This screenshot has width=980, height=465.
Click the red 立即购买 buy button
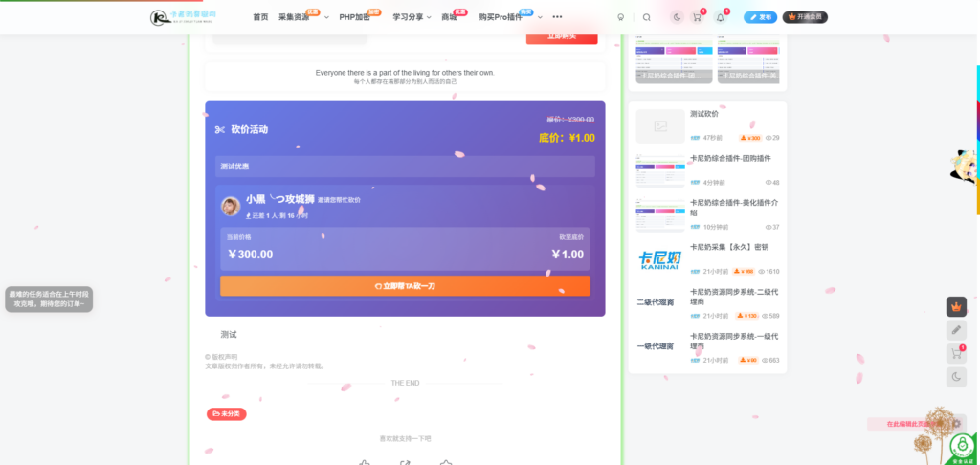pos(562,37)
